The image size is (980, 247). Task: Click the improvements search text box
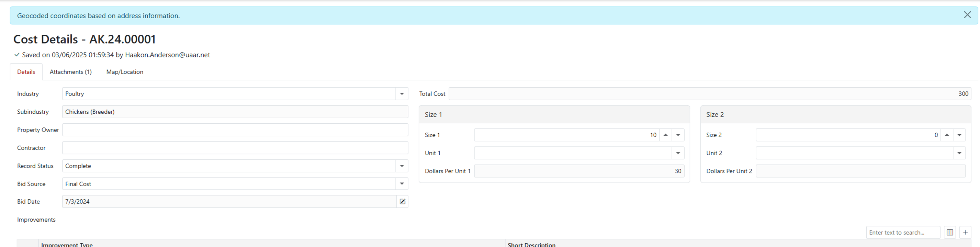point(902,233)
